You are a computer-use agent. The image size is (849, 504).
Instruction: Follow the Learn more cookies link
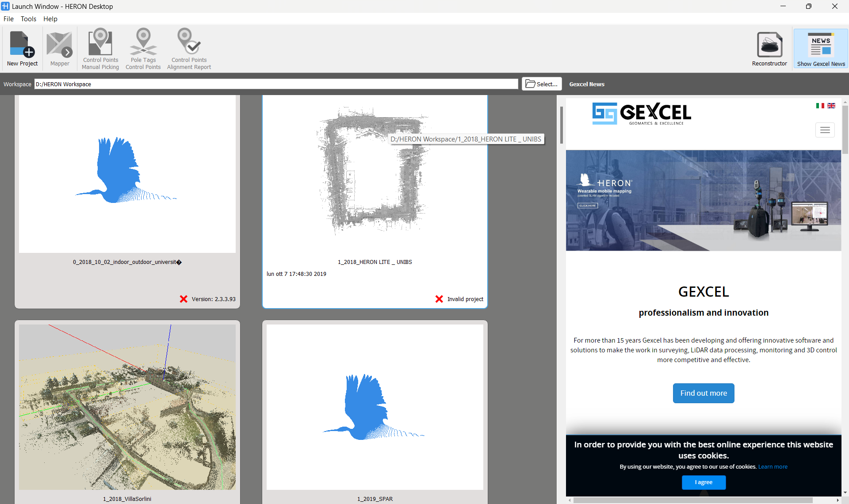[773, 467]
